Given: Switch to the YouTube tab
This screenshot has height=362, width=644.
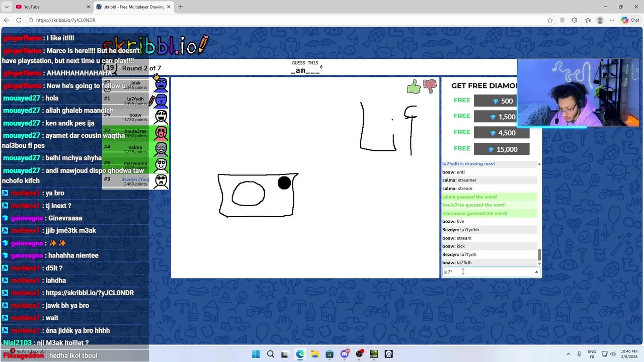Looking at the screenshot, I should 53,7.
